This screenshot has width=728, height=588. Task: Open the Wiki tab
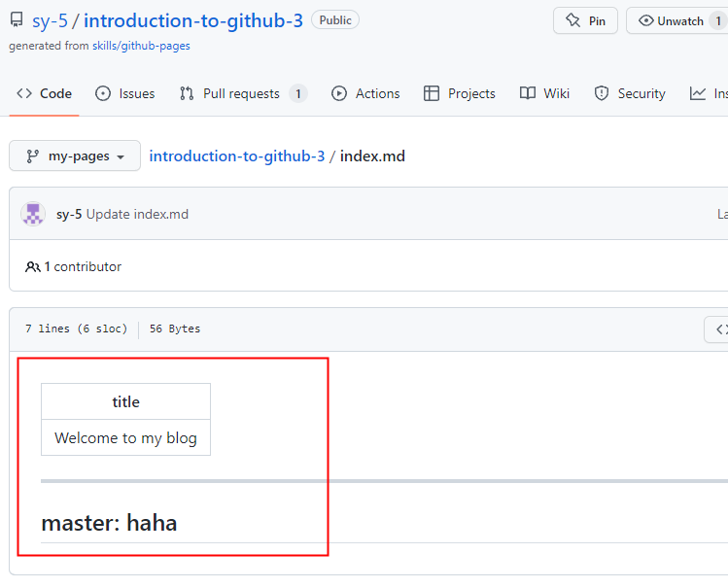pyautogui.click(x=545, y=93)
